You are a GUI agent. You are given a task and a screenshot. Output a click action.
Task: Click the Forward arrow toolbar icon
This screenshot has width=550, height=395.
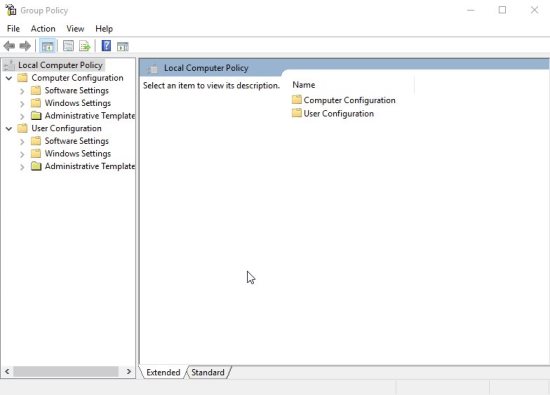coord(25,46)
